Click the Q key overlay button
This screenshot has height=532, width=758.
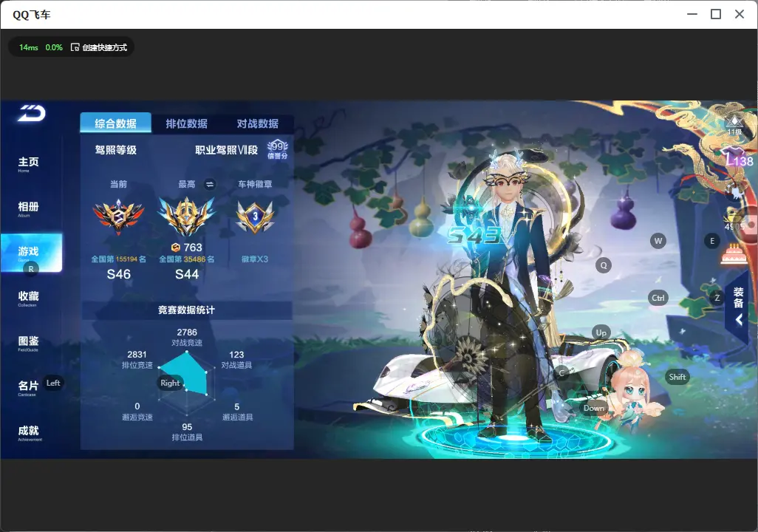click(x=604, y=265)
